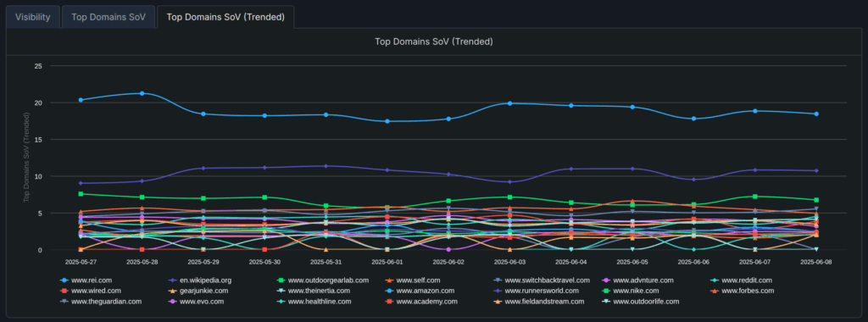This screenshot has width=868, height=322.
Task: Toggle gearjunkie.com in the legend
Action: tap(198, 291)
